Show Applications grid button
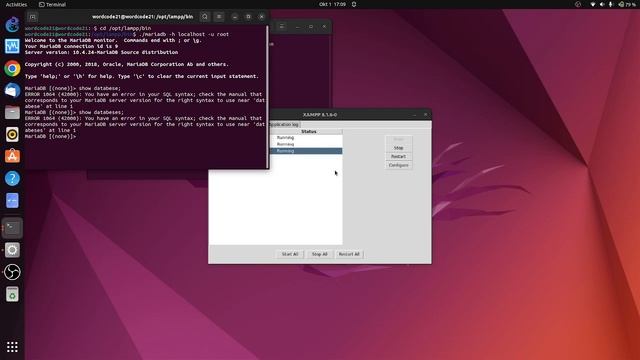 coord(12,347)
